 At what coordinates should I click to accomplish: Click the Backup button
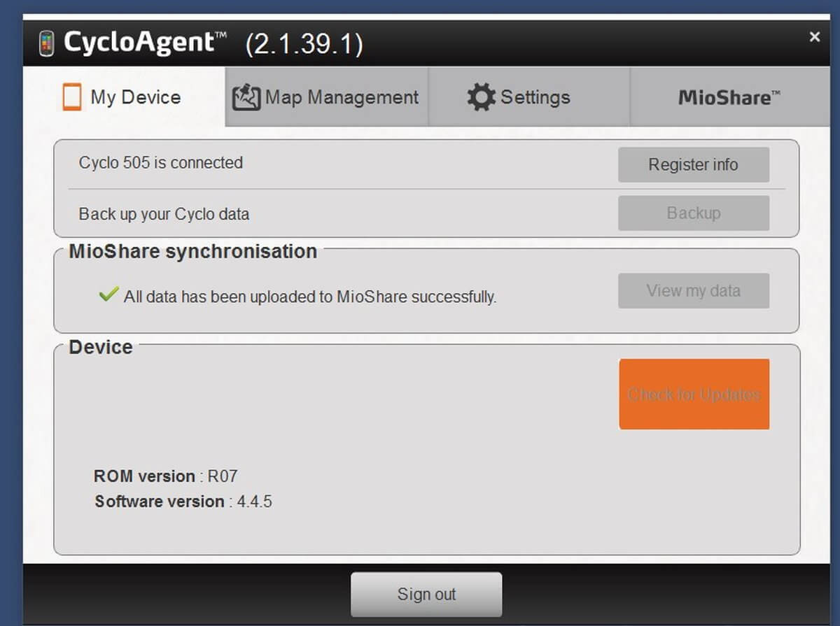693,213
